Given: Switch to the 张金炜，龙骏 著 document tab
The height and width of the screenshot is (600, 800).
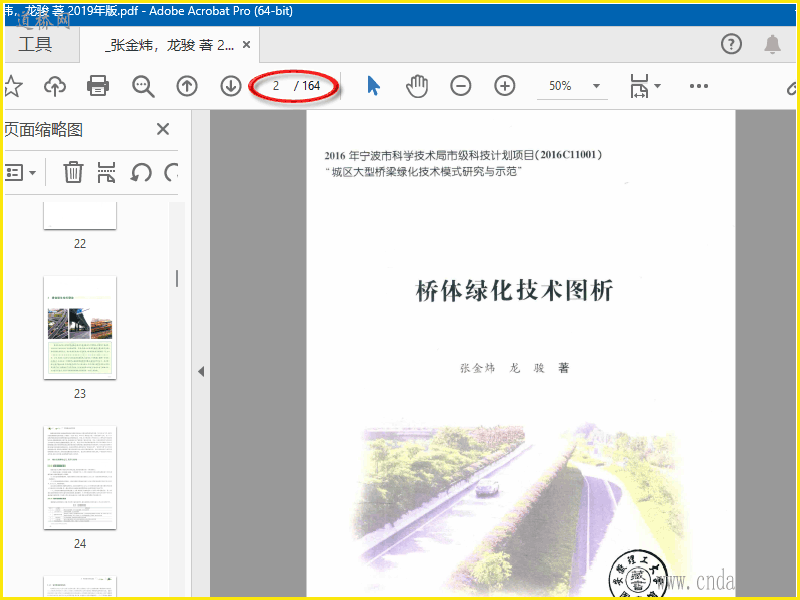Looking at the screenshot, I should pyautogui.click(x=169, y=45).
